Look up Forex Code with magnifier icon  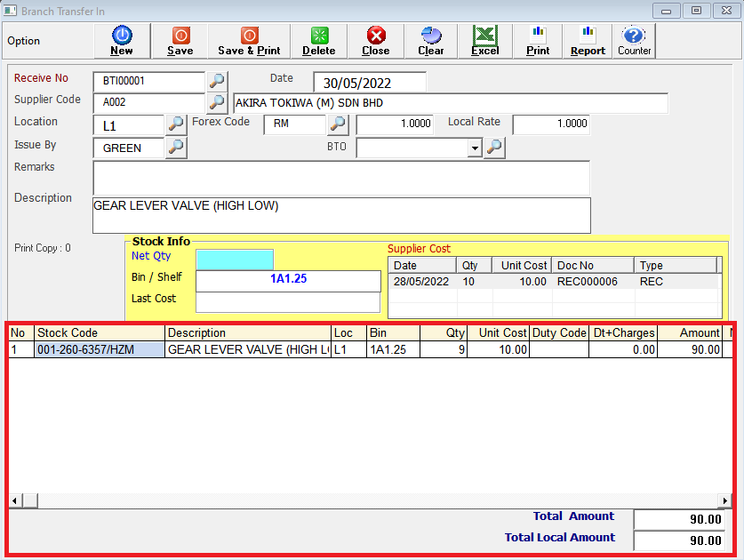[338, 124]
